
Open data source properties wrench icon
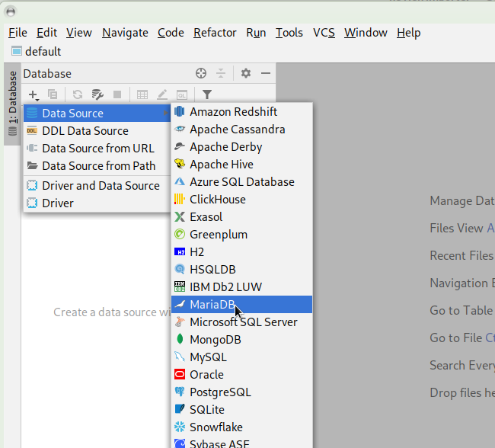pyautogui.click(x=97, y=94)
